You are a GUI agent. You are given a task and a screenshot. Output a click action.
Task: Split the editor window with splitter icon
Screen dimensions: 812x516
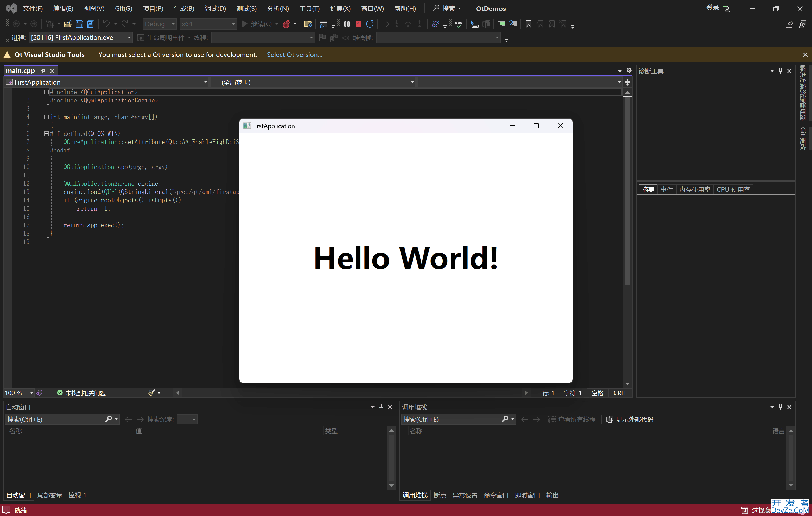627,82
